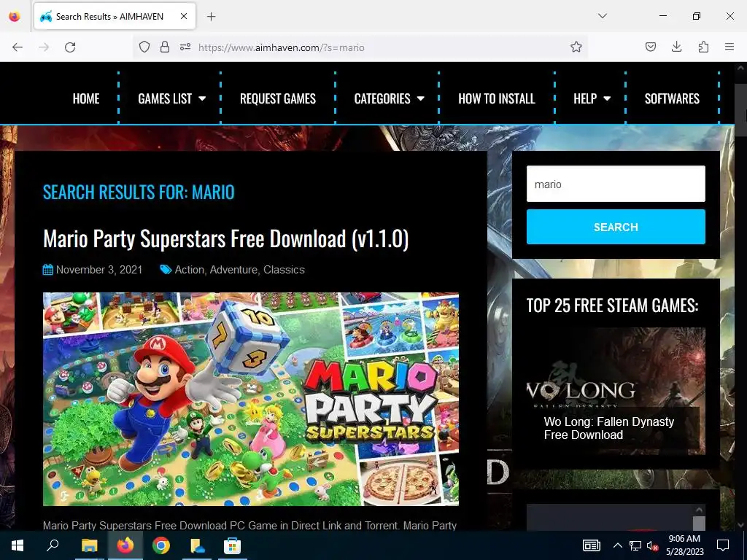Launch Google Chrome from the taskbar
The height and width of the screenshot is (560, 747).
click(x=161, y=545)
